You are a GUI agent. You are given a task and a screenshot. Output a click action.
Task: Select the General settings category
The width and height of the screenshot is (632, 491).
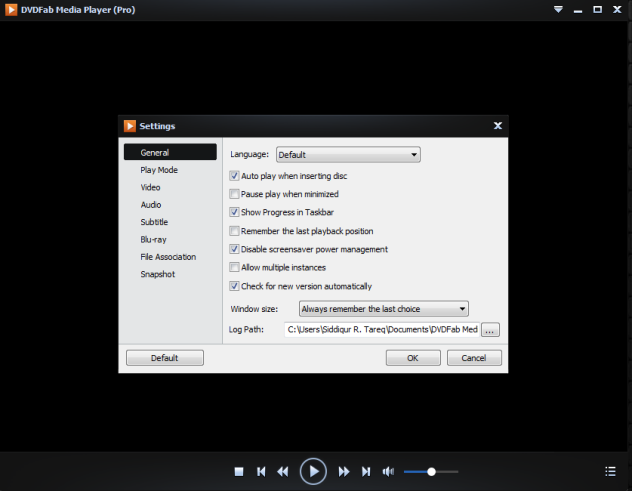[170, 152]
